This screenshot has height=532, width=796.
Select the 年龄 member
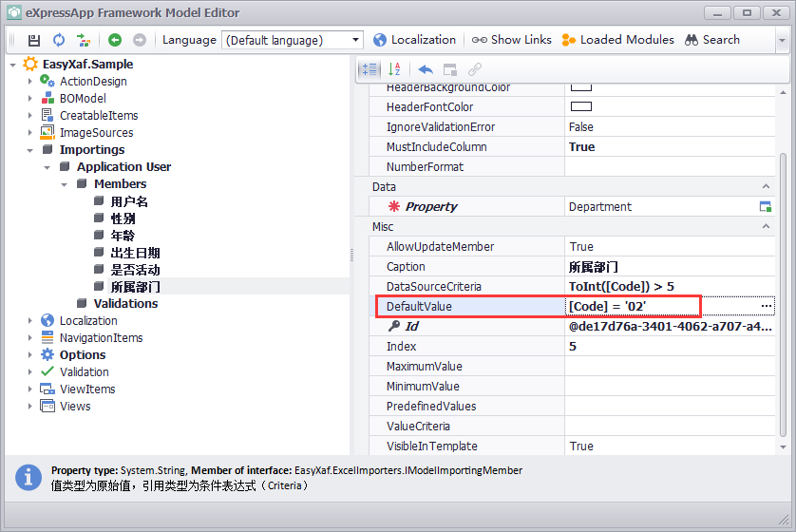(x=123, y=236)
